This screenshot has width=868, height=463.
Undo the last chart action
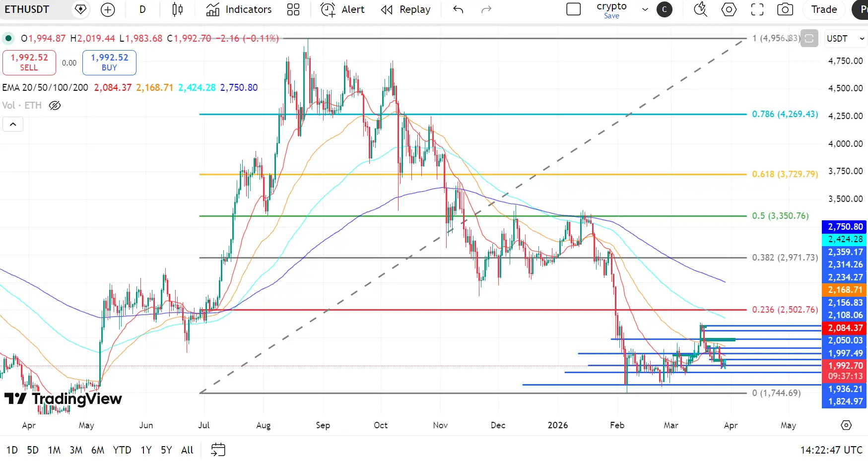[458, 9]
